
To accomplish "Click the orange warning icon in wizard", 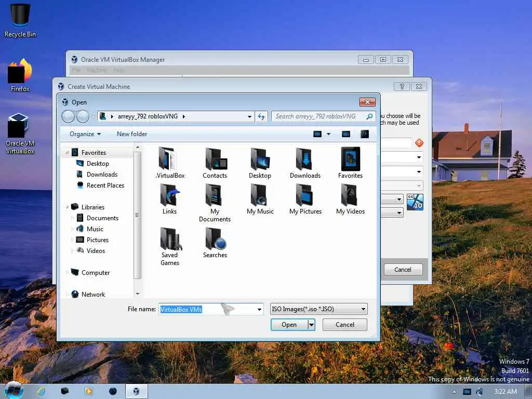I will coord(419,143).
